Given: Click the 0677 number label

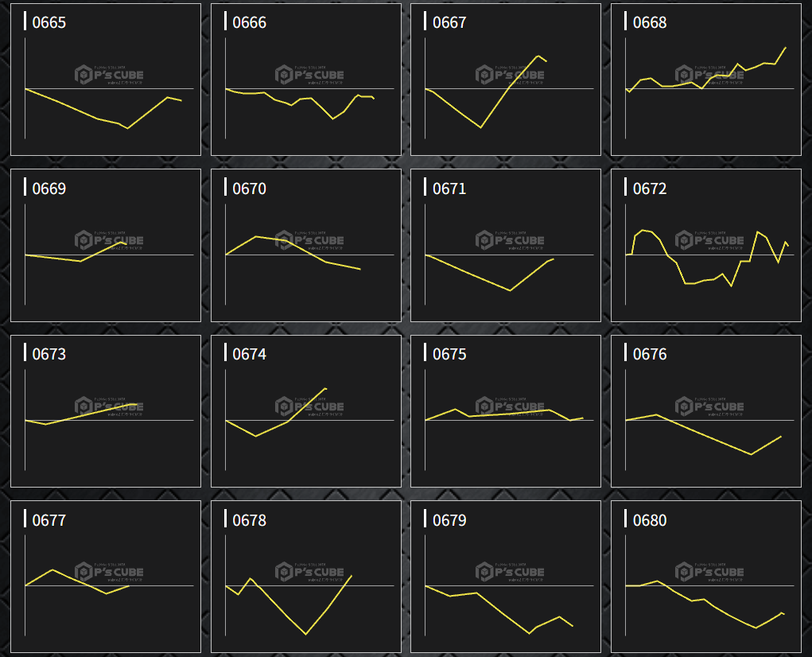Looking at the screenshot, I should click(x=49, y=520).
